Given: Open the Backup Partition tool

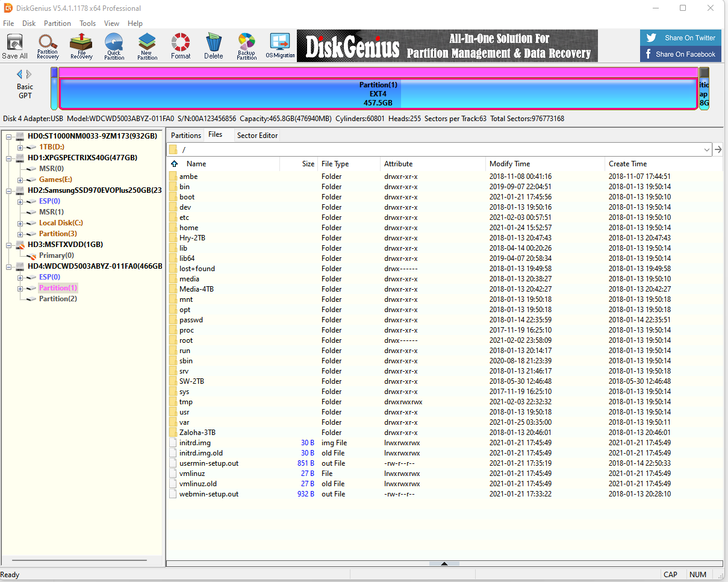Looking at the screenshot, I should [247, 46].
